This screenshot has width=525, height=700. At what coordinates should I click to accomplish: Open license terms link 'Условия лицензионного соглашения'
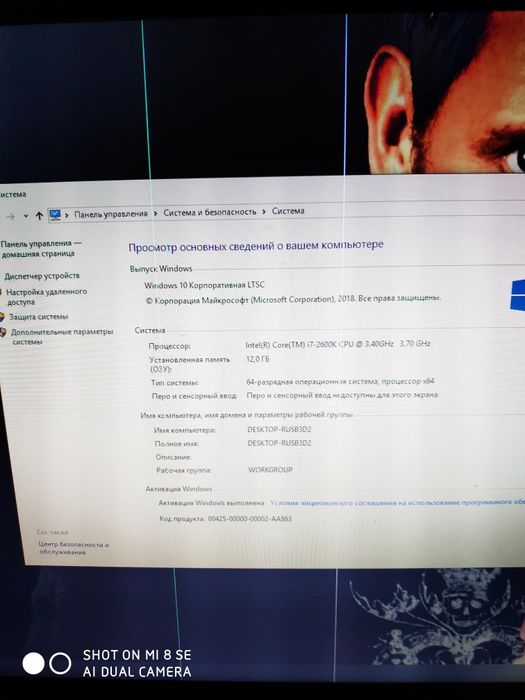[x=397, y=502]
